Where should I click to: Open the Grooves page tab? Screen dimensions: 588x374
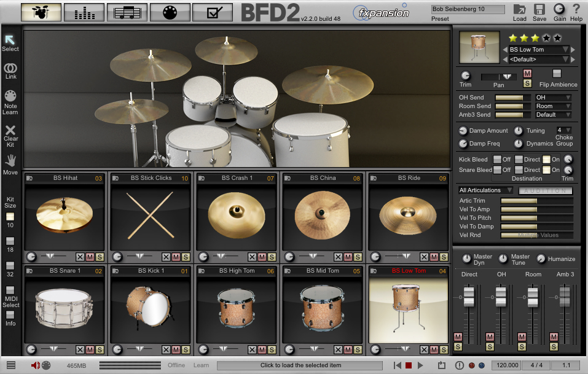point(127,12)
